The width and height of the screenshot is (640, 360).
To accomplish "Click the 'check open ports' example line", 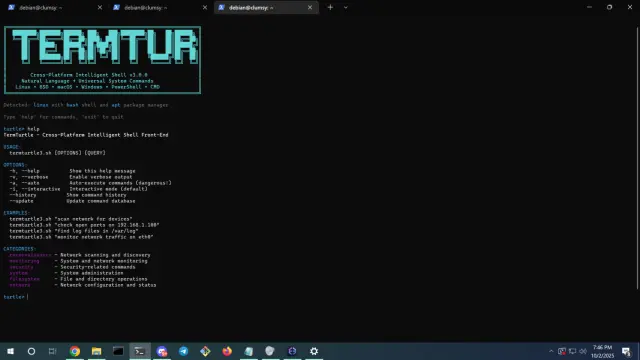I will click(x=84, y=225).
